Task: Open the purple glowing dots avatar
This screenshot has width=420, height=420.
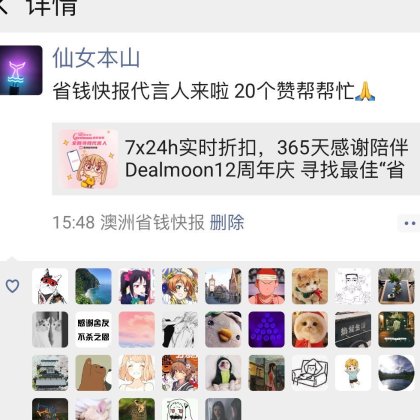Action: coord(267,329)
